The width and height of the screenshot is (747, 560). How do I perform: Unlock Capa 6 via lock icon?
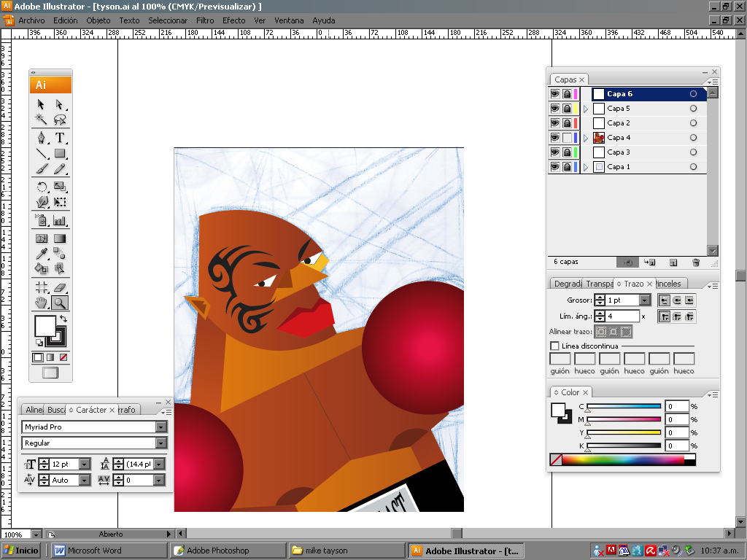[x=567, y=94]
